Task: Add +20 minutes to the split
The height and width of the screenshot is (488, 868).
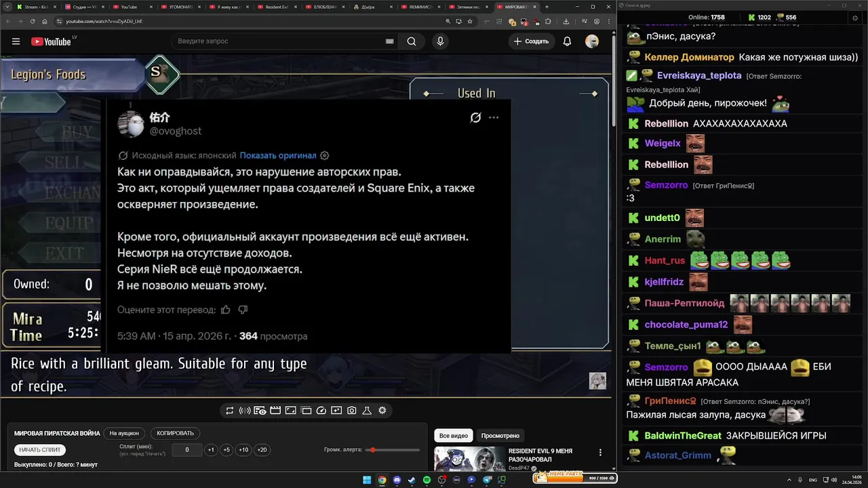Action: [262, 449]
